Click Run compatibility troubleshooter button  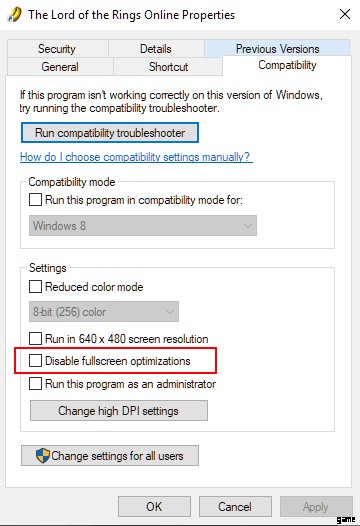coord(110,133)
